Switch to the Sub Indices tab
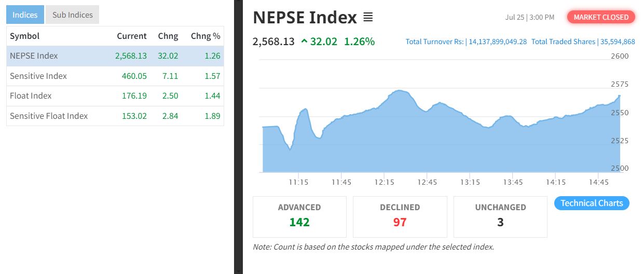 pos(73,15)
